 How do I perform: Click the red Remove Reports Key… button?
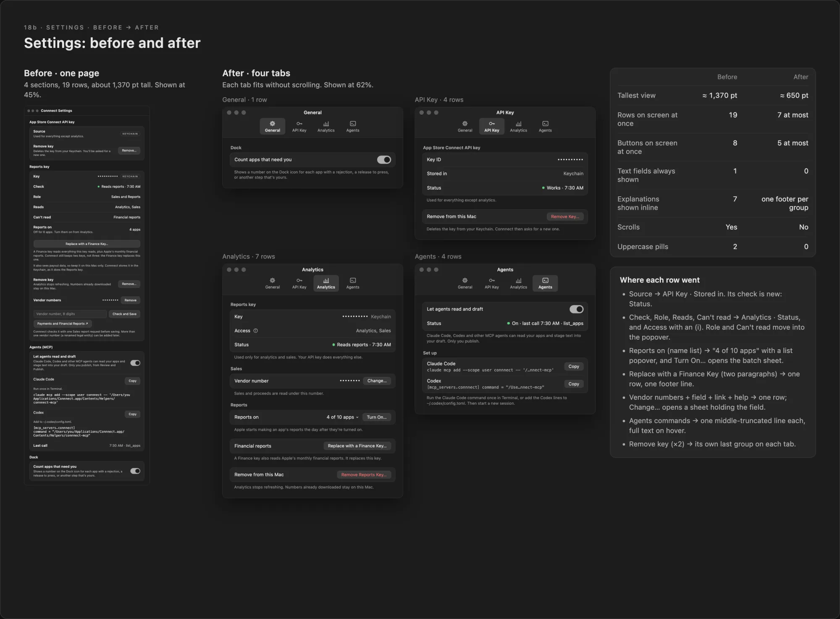pos(364,475)
